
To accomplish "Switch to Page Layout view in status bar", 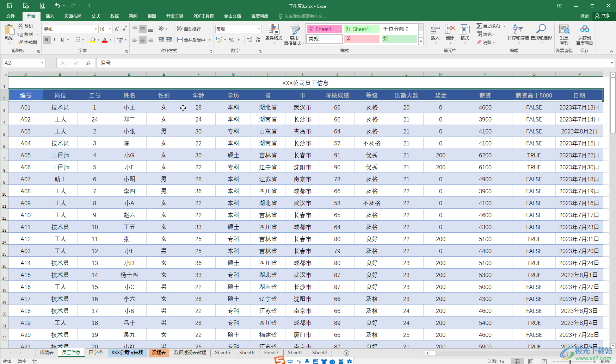I will (531, 361).
